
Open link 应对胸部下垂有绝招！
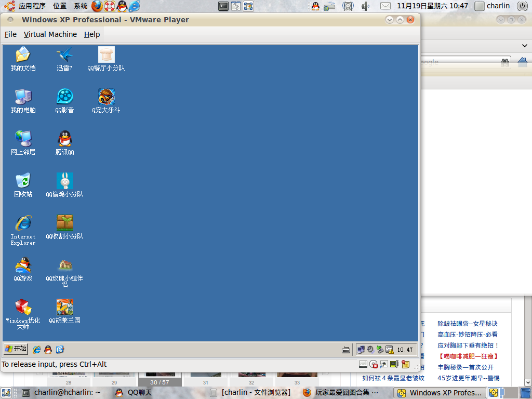tap(468, 345)
